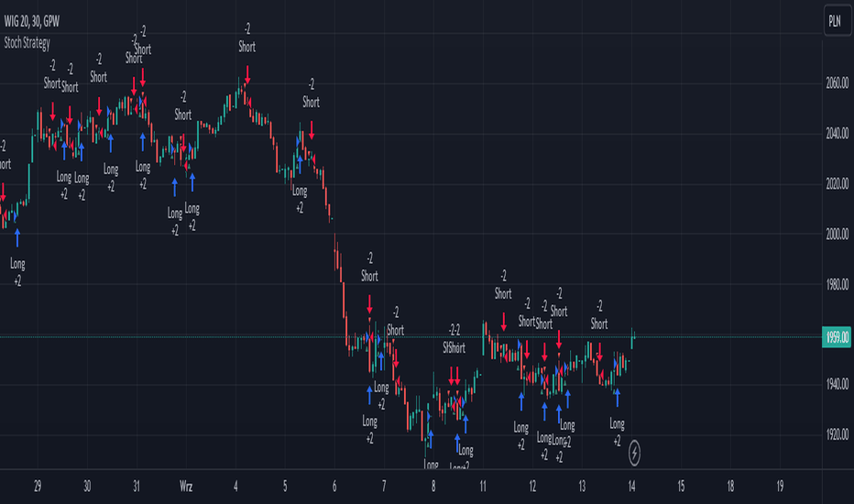
Task: Click the blue Long arrow below the lowest candle near 2000
Action: (17, 237)
